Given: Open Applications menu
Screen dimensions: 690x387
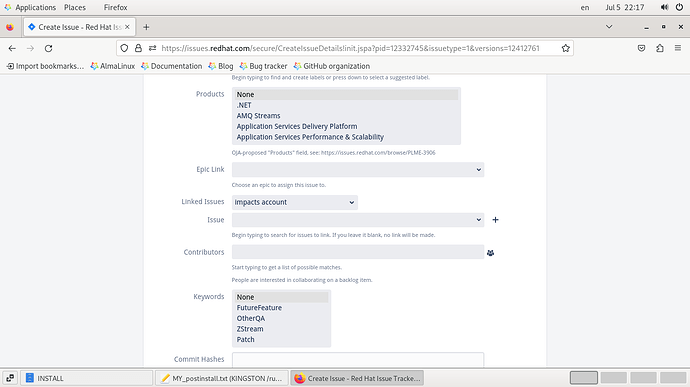Looking at the screenshot, I should coord(30,7).
